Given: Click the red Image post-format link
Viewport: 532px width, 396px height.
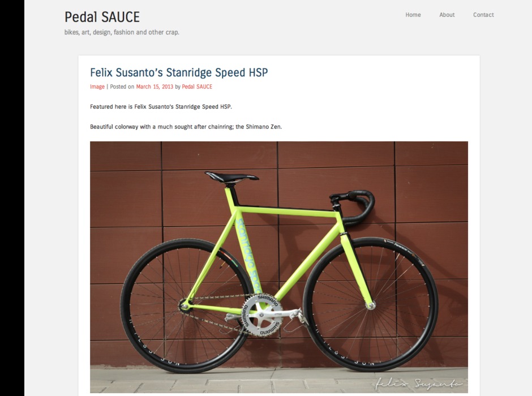Looking at the screenshot, I should coord(97,87).
